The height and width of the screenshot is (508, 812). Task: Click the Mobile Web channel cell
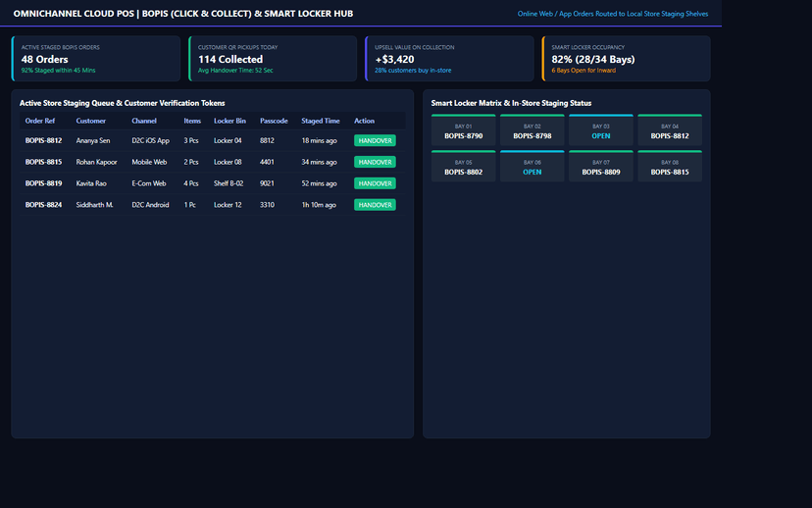click(149, 162)
